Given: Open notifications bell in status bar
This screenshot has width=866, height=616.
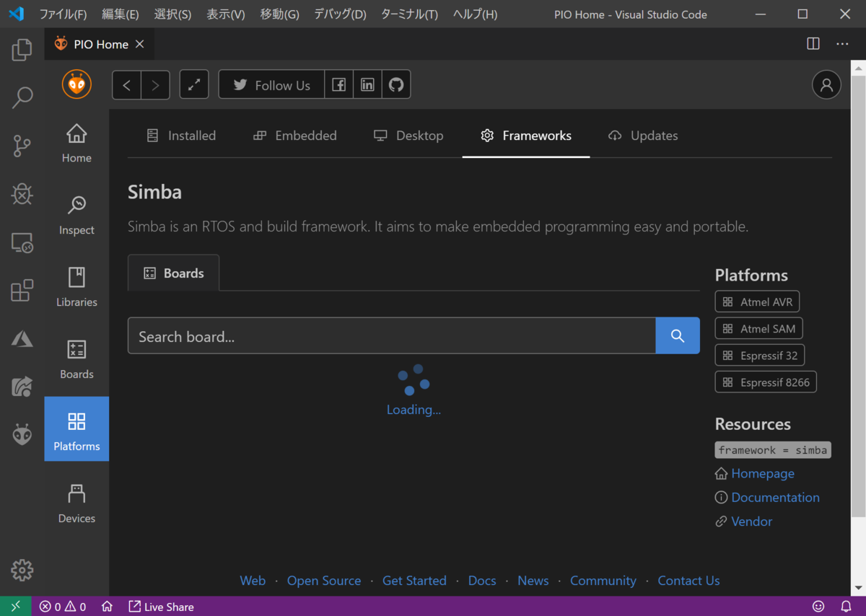Looking at the screenshot, I should point(846,607).
